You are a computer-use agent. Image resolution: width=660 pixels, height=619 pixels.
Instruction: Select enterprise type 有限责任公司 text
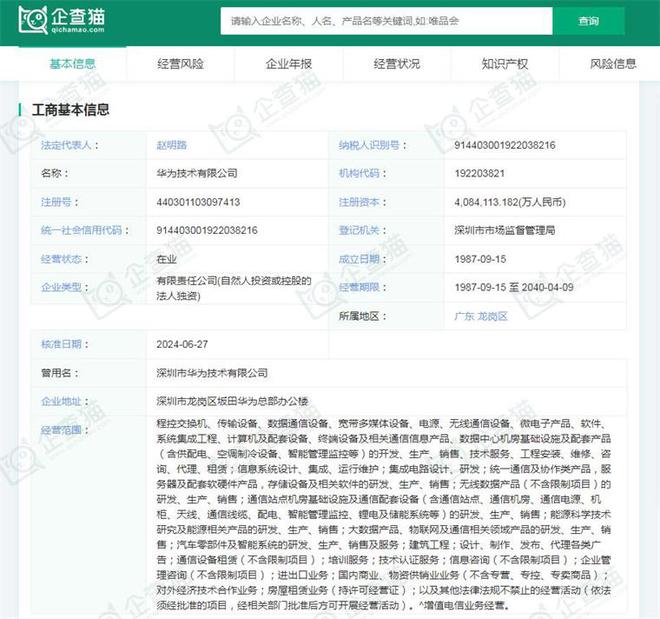coord(234,288)
